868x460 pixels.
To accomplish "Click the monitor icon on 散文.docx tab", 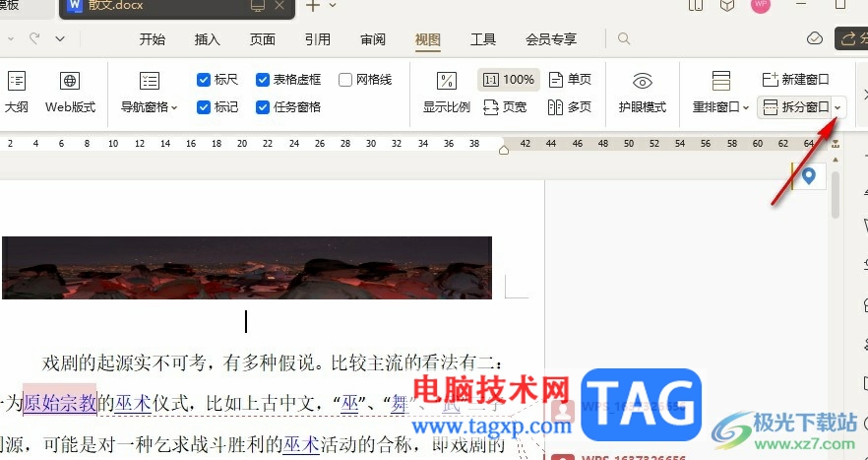I will tap(258, 6).
